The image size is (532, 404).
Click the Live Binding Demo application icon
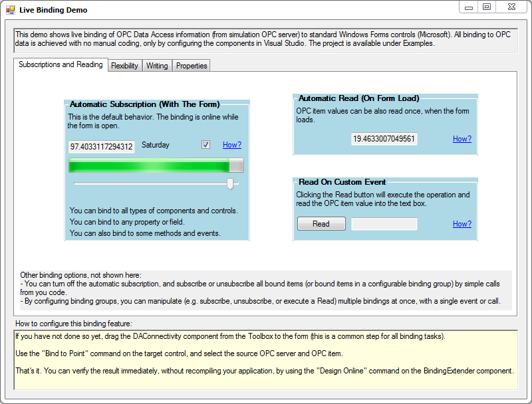pos(9,9)
